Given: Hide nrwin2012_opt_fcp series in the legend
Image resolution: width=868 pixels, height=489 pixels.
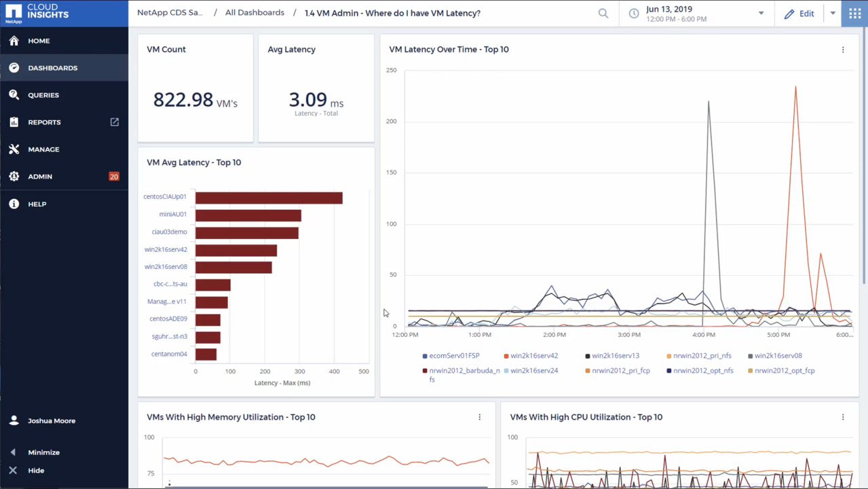Looking at the screenshot, I should pos(784,371).
